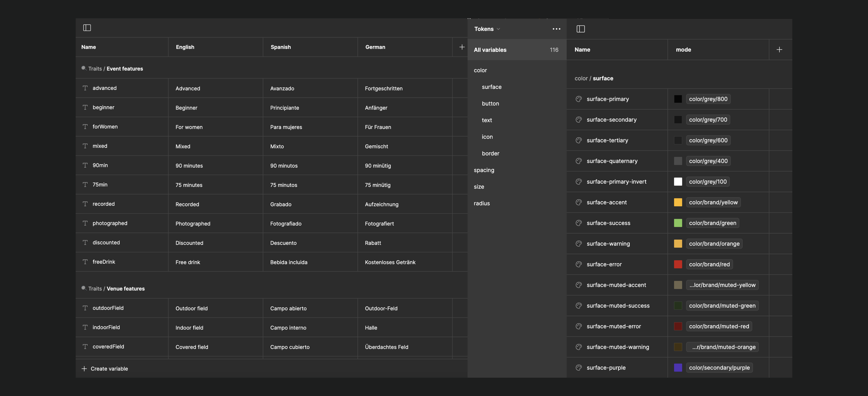Collapse the sidebar in the right variables panel

[581, 29]
